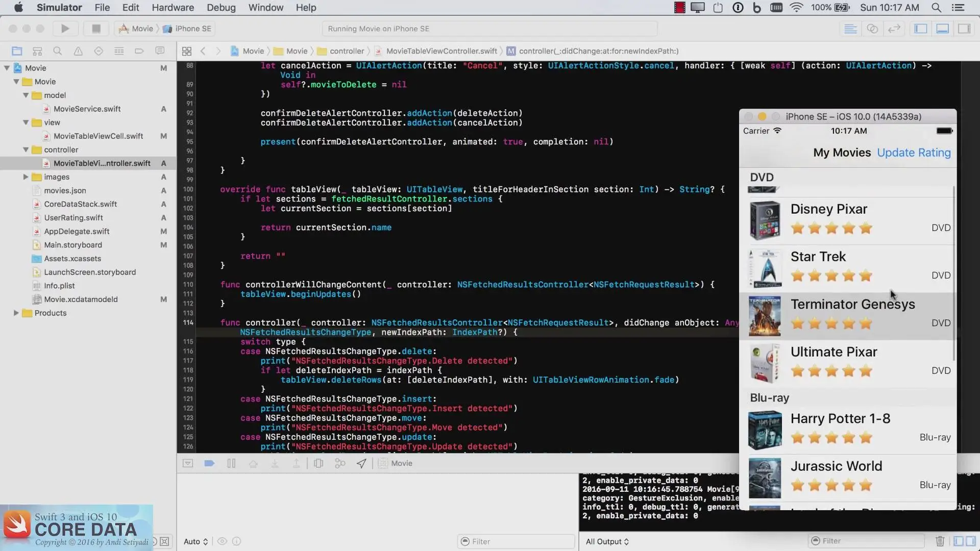Select the iPhone SE run destination
This screenshot has height=551, width=980.
click(187, 29)
